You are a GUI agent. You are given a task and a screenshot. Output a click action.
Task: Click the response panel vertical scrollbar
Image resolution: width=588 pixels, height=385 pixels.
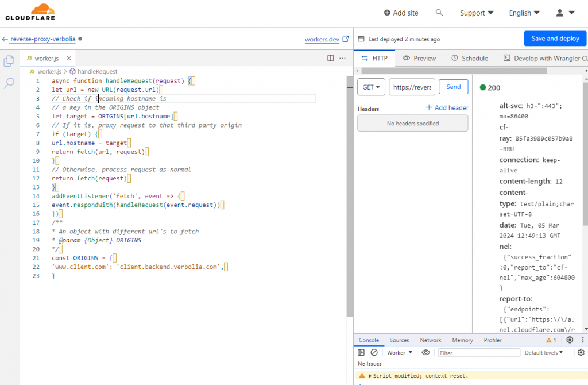[585, 154]
